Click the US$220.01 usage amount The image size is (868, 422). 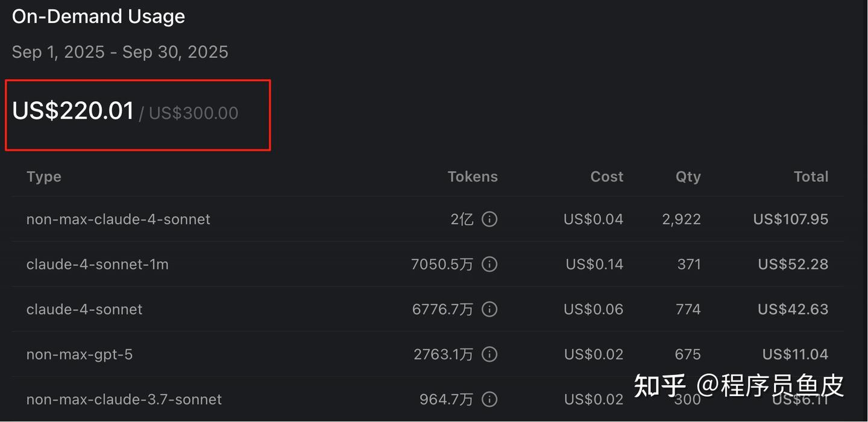(x=73, y=111)
